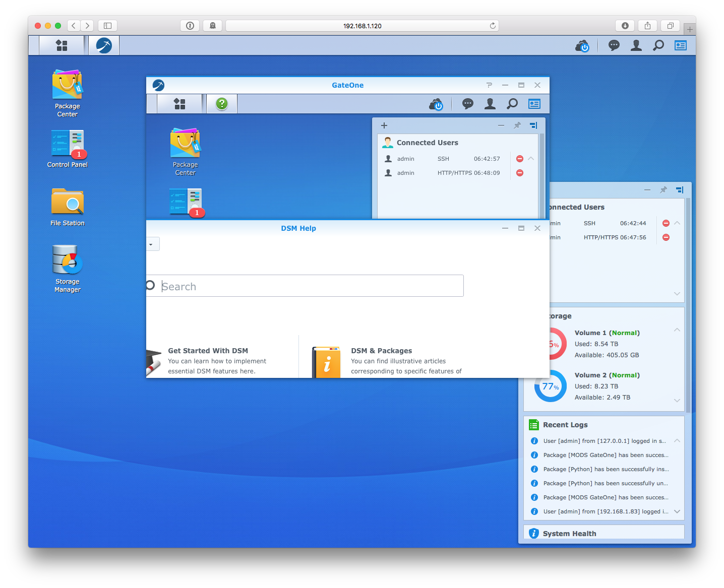Open the search tool in the outer DSM taskbar

pos(658,45)
